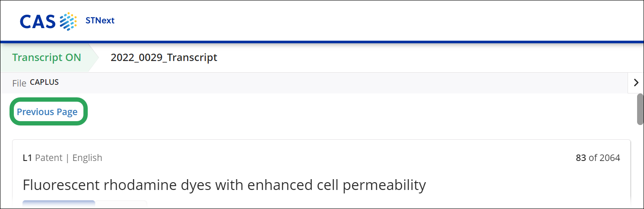Viewport: 644px width, 209px height.
Task: Click the L1 answer set label
Action: coord(27,158)
